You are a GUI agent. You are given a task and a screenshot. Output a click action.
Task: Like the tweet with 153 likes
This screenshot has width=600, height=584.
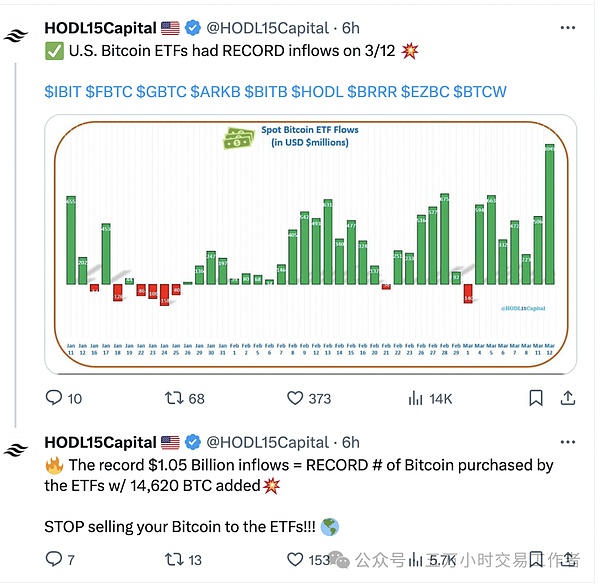(295, 560)
